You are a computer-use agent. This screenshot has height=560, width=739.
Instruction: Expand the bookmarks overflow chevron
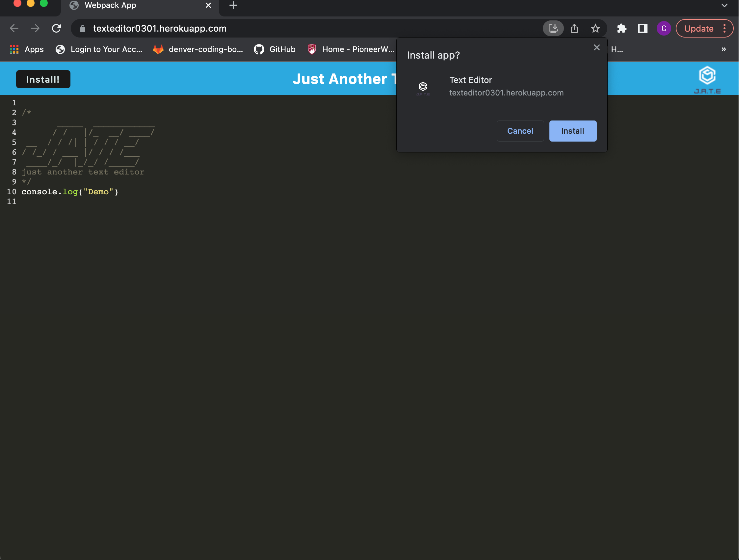724,49
